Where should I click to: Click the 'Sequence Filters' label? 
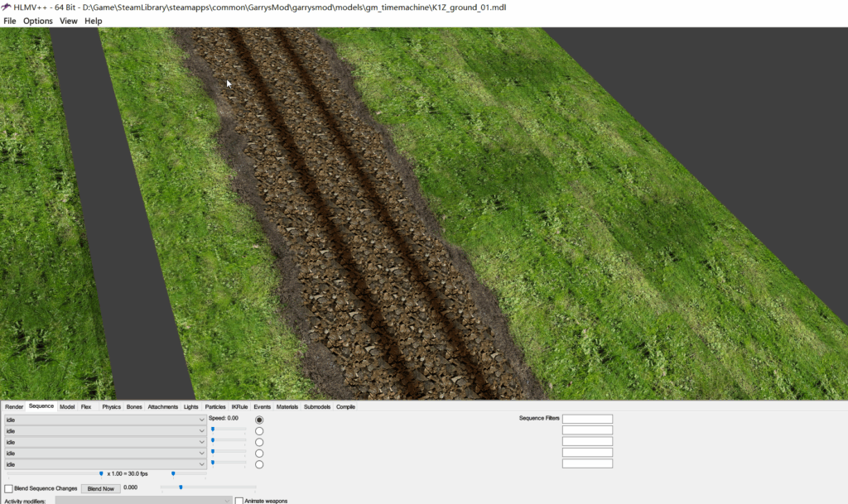coord(539,418)
